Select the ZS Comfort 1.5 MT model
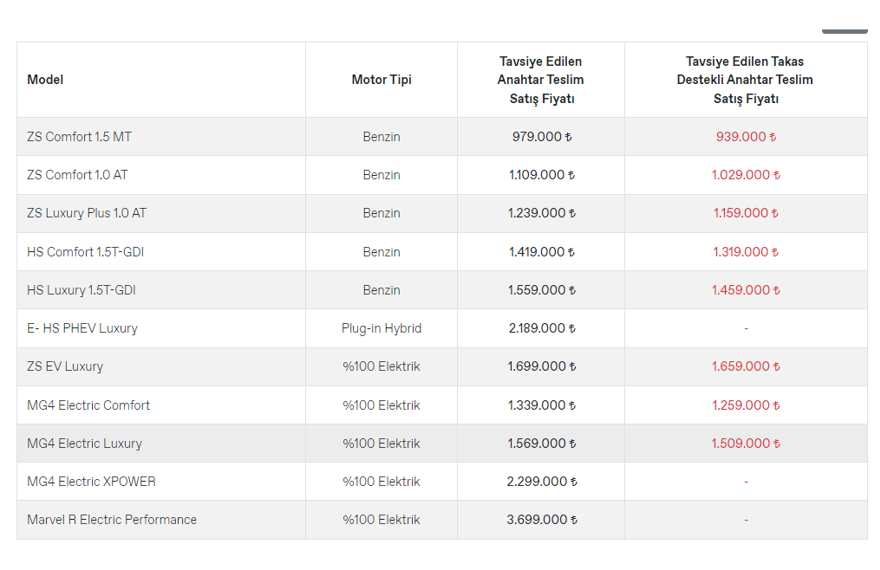880x570 pixels. [x=79, y=137]
